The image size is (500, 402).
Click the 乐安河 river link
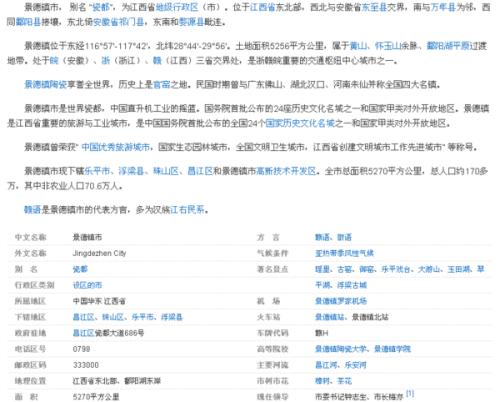click(x=355, y=365)
